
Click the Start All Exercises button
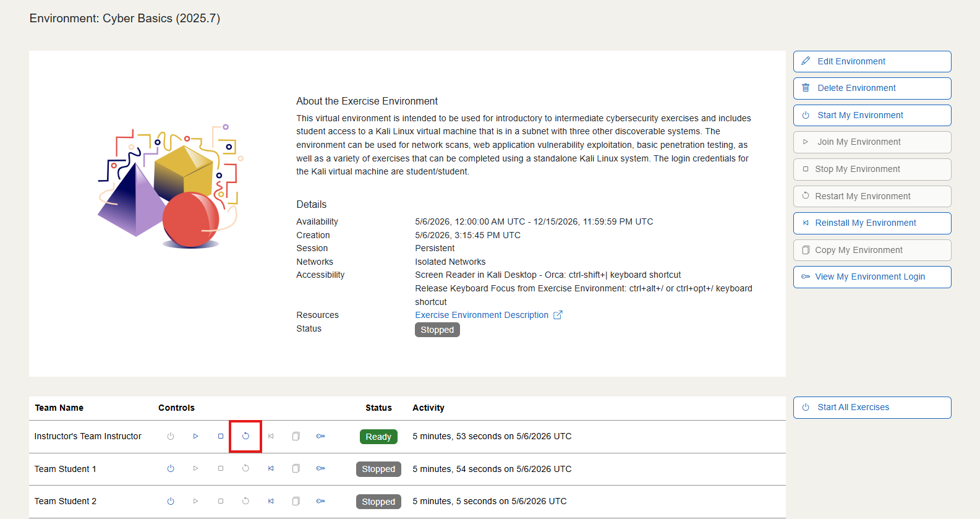(x=872, y=407)
